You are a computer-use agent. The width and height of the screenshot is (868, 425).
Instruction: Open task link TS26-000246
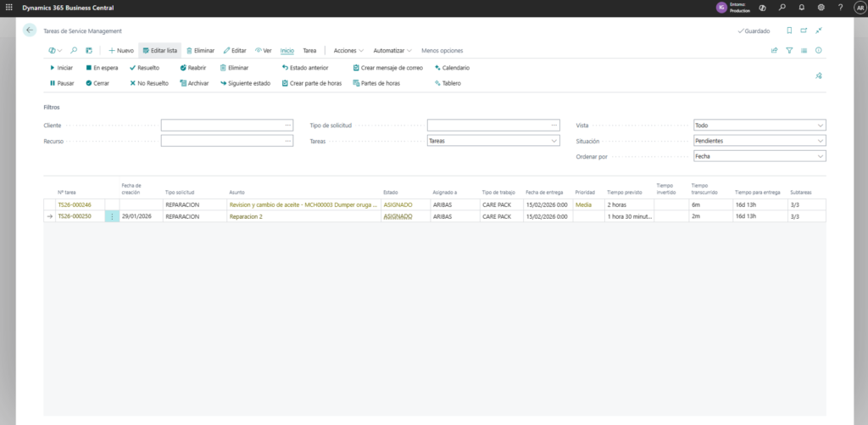[x=75, y=204]
